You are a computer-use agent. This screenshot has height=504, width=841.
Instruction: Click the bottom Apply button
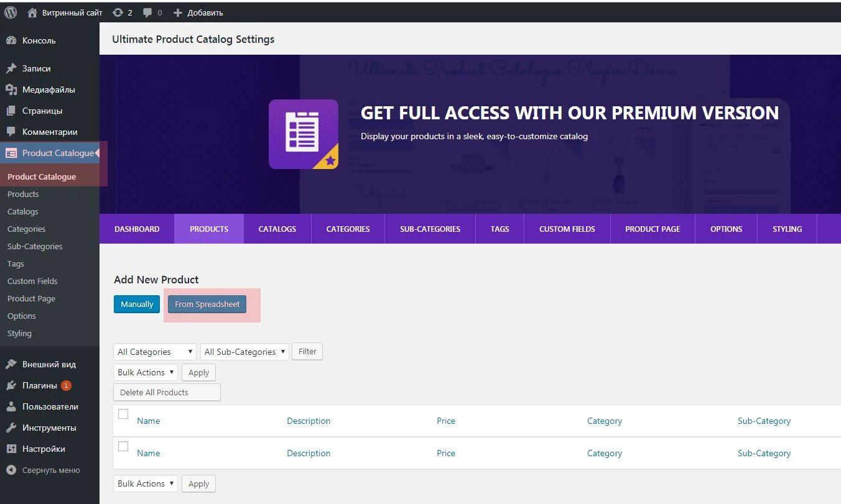(x=199, y=483)
